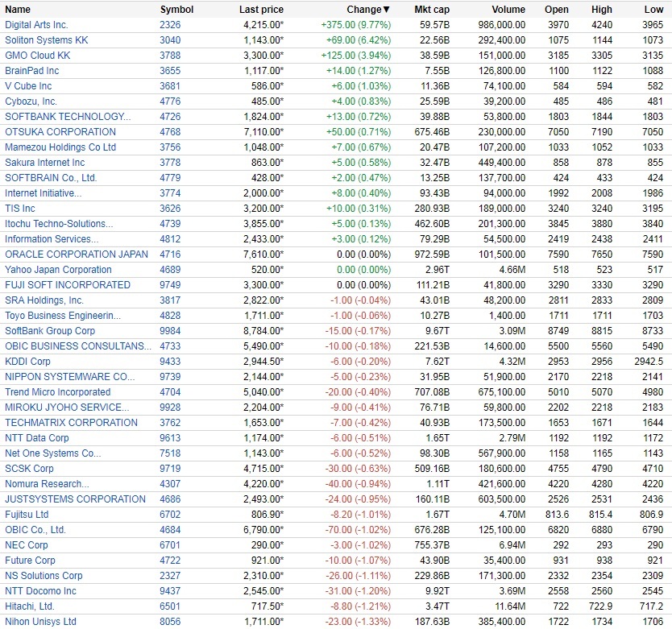
Task: Click symbol 2326 for Digital Arts
Action: pyautogui.click(x=170, y=25)
